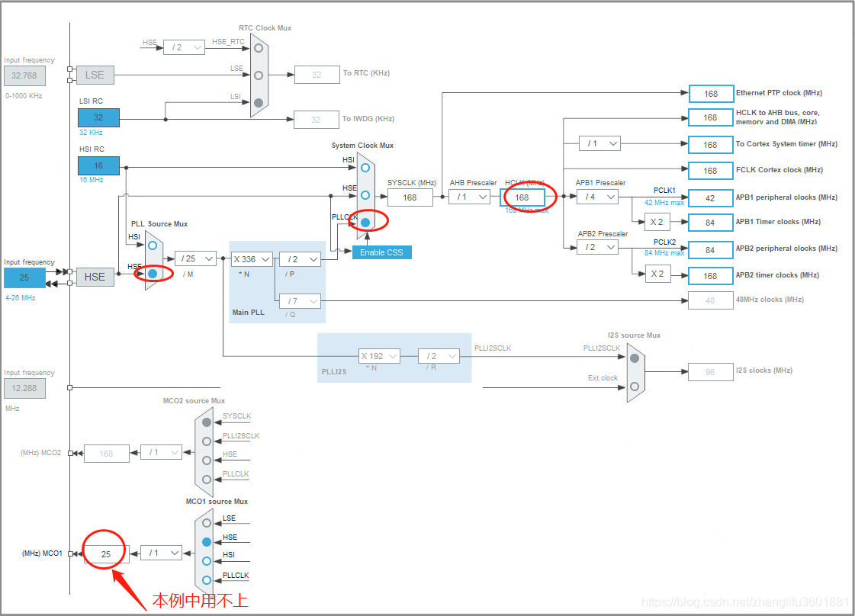Open the HSE_RTC /2 divider dropdown
This screenshot has width=855, height=616.
coord(184,47)
